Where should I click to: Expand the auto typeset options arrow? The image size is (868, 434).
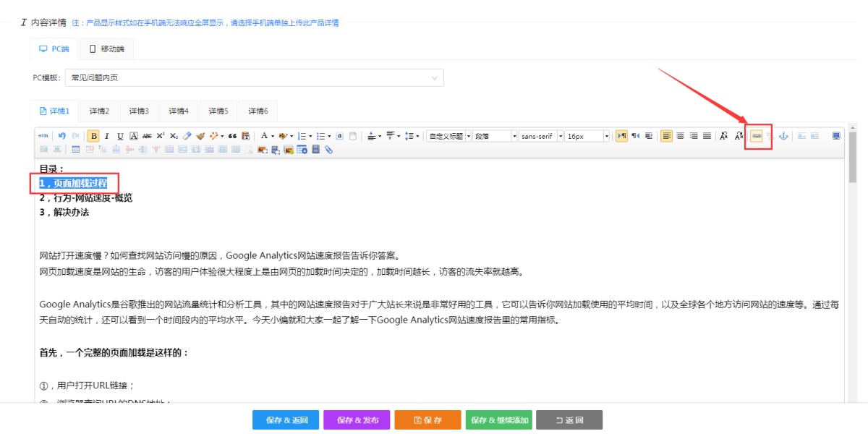(x=222, y=136)
